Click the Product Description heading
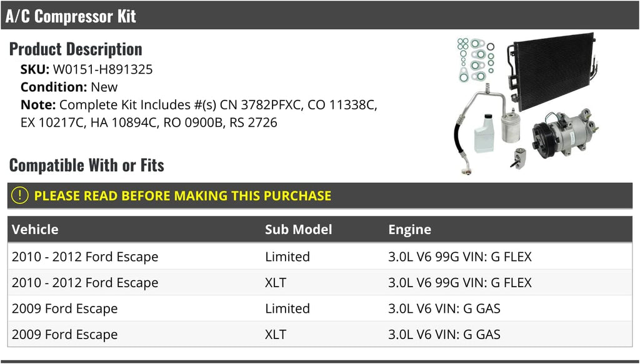 pos(76,49)
